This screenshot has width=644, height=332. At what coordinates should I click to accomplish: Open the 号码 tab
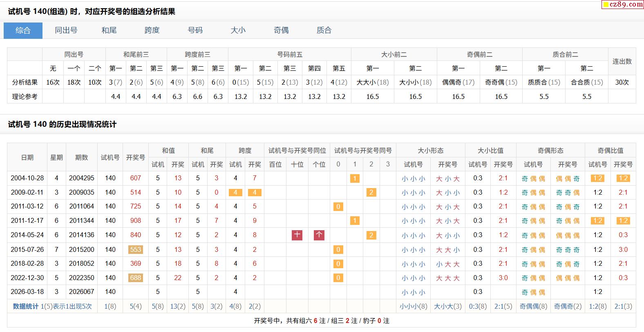[x=195, y=30]
